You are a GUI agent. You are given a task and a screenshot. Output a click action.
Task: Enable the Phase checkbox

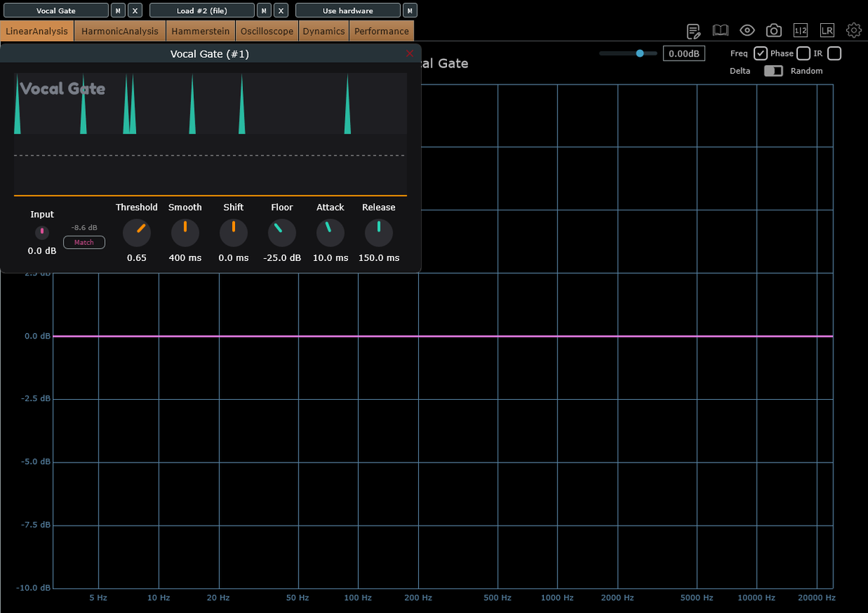point(804,53)
